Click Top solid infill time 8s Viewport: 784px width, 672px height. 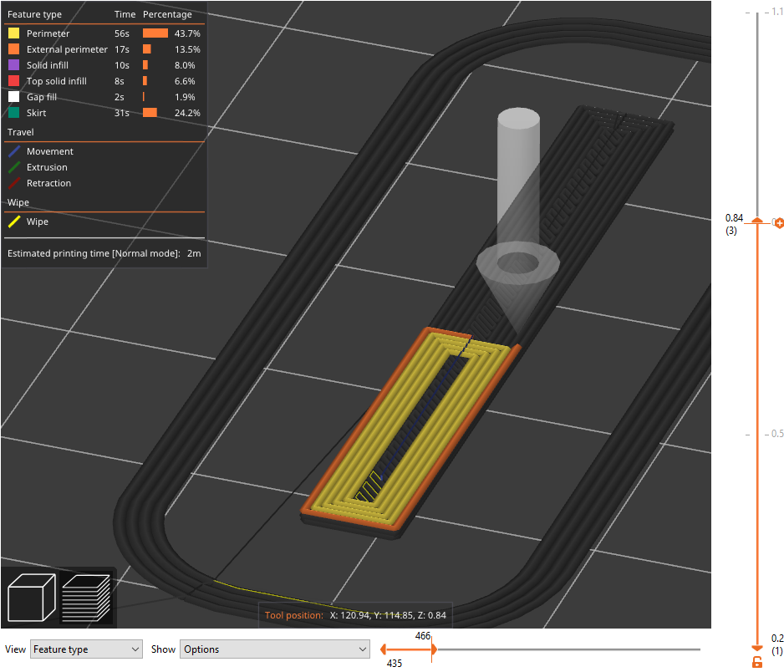coord(119,81)
